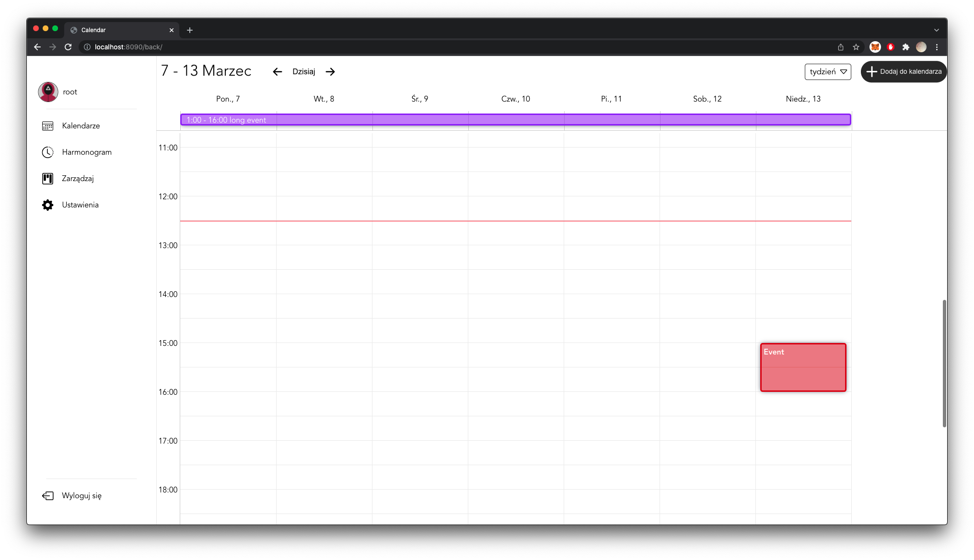Click the page vertical scrollbar
The width and height of the screenshot is (974, 560).
[x=944, y=363]
